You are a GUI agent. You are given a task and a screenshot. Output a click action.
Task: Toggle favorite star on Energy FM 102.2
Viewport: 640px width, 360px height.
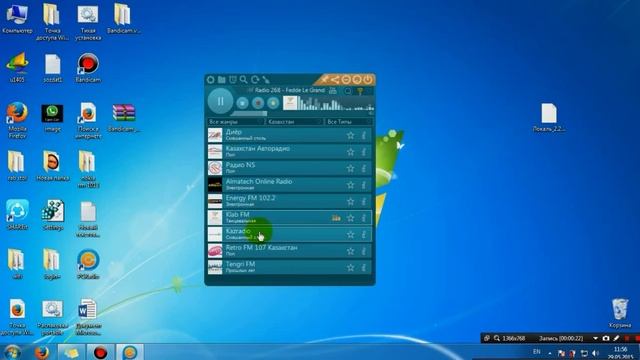(x=351, y=201)
